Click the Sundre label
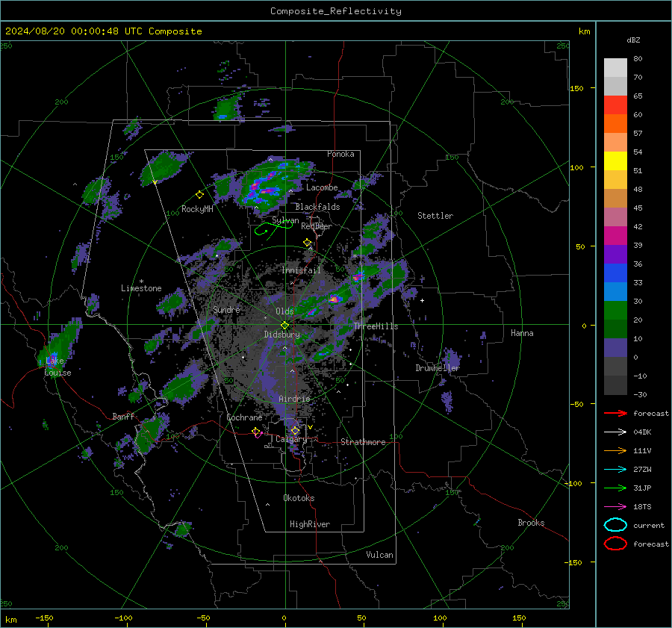 [x=226, y=309]
